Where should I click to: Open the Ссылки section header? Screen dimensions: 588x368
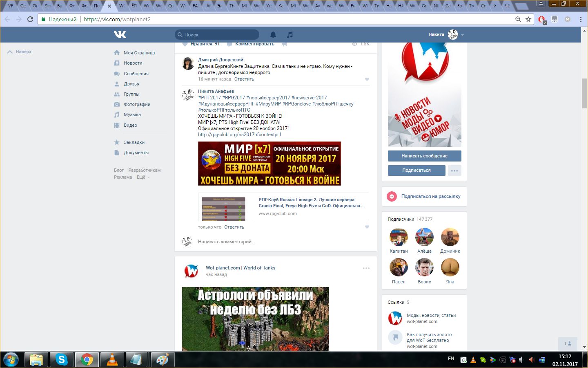coord(399,302)
